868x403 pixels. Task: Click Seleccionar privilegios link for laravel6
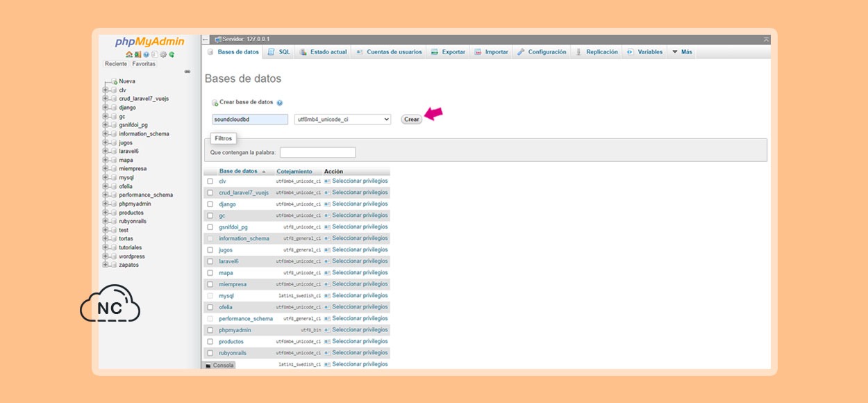pyautogui.click(x=360, y=261)
